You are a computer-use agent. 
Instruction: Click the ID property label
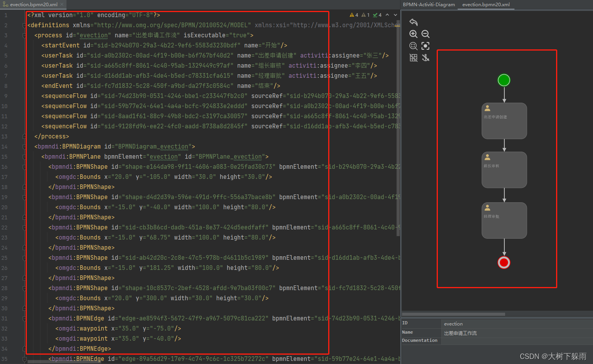pyautogui.click(x=405, y=323)
